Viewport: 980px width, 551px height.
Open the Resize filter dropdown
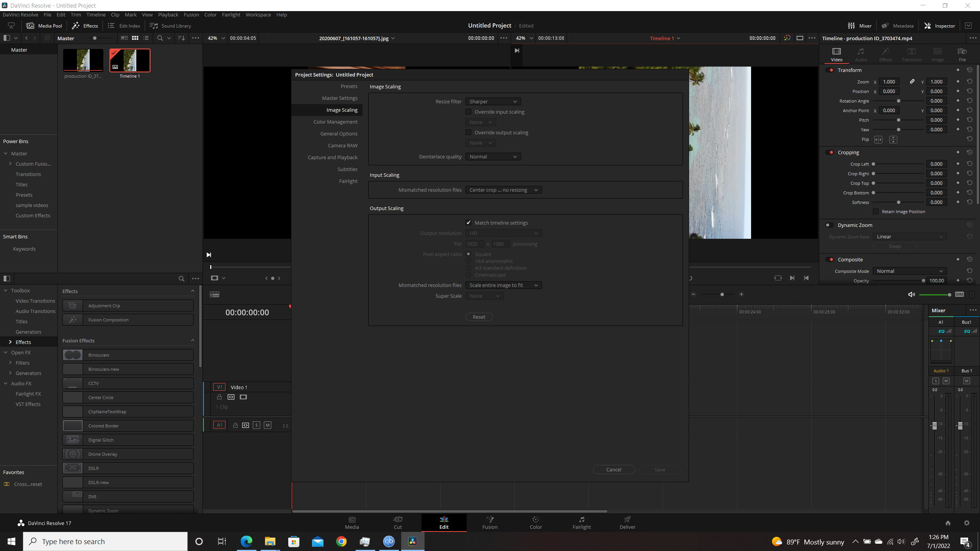pyautogui.click(x=493, y=101)
